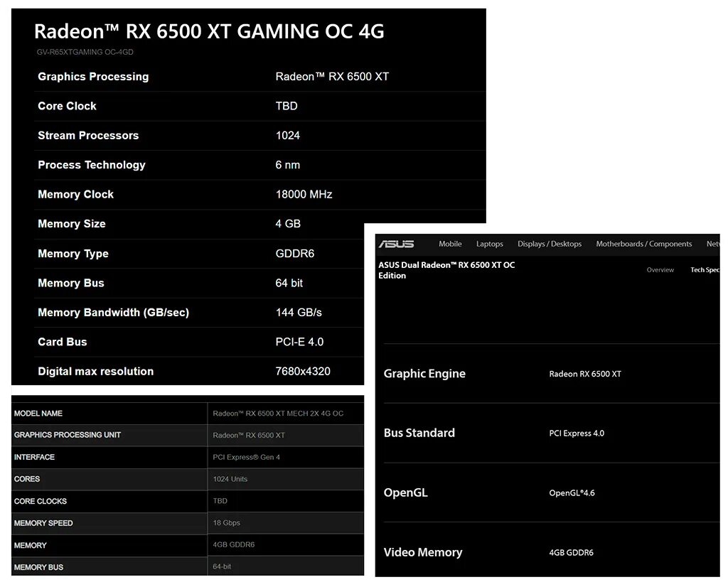Select Memory Bus value 64 bit

[289, 283]
